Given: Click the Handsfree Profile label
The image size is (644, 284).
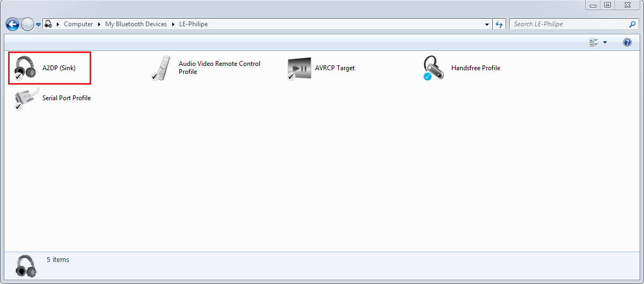Looking at the screenshot, I should (x=475, y=68).
